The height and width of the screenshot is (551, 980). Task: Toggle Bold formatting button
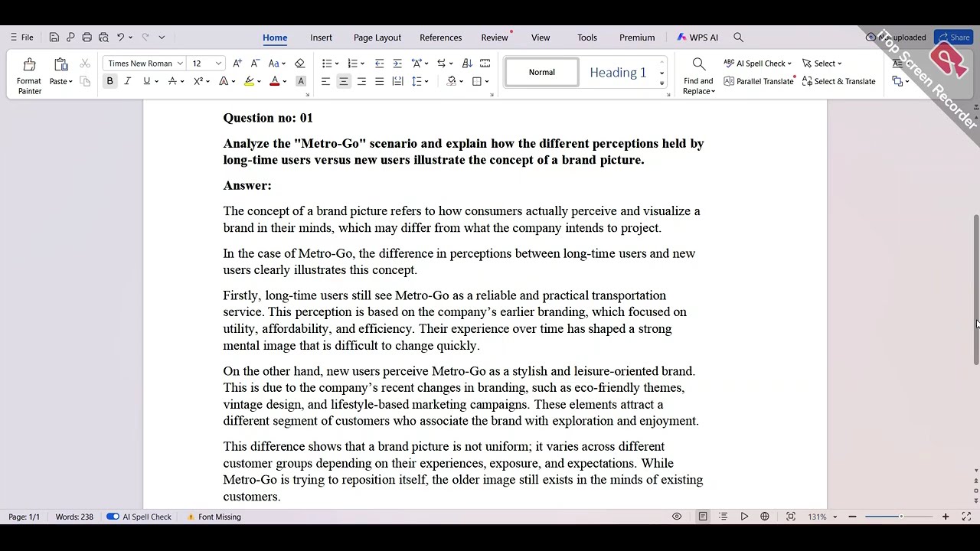click(x=109, y=81)
